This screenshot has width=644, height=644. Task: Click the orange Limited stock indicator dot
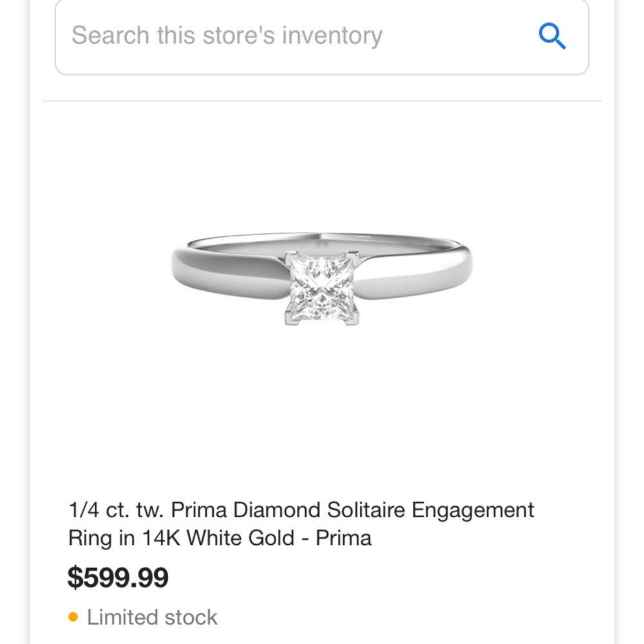(73, 616)
